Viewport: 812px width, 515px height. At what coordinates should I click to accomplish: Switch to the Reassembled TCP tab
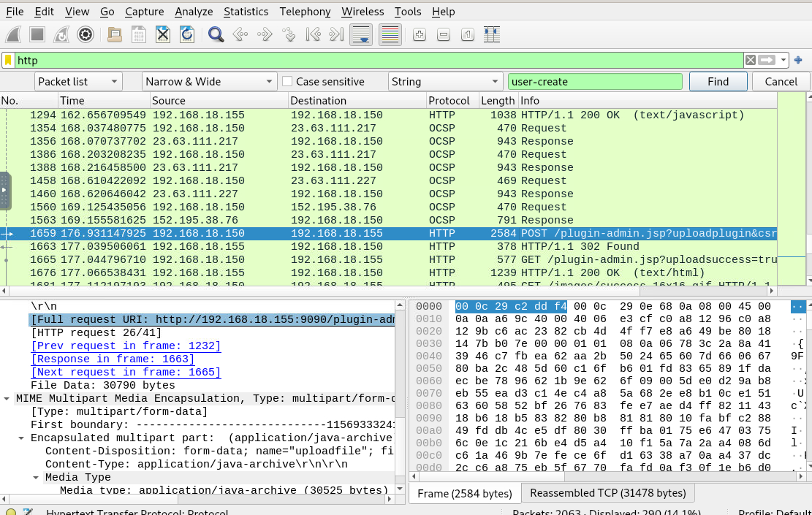607,493
